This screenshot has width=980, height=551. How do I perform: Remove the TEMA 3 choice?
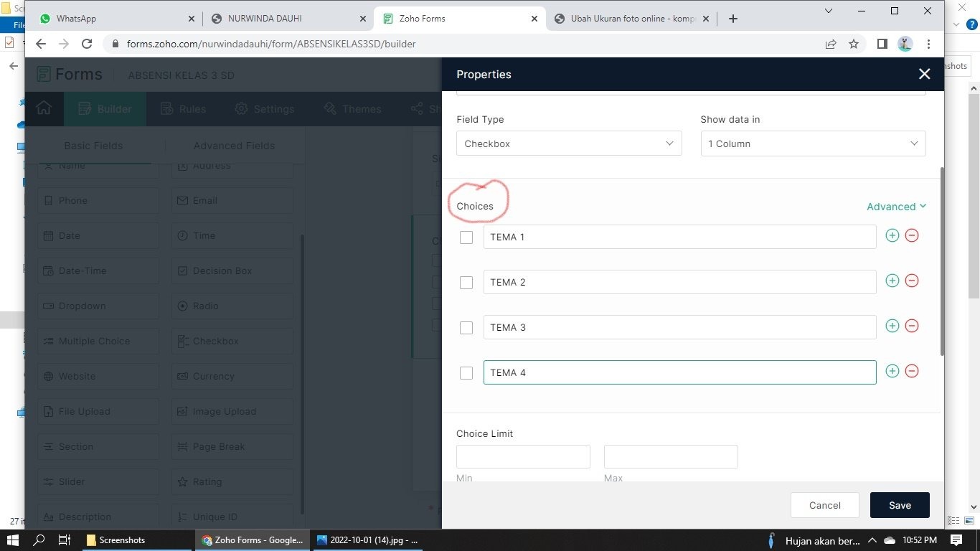coord(912,326)
